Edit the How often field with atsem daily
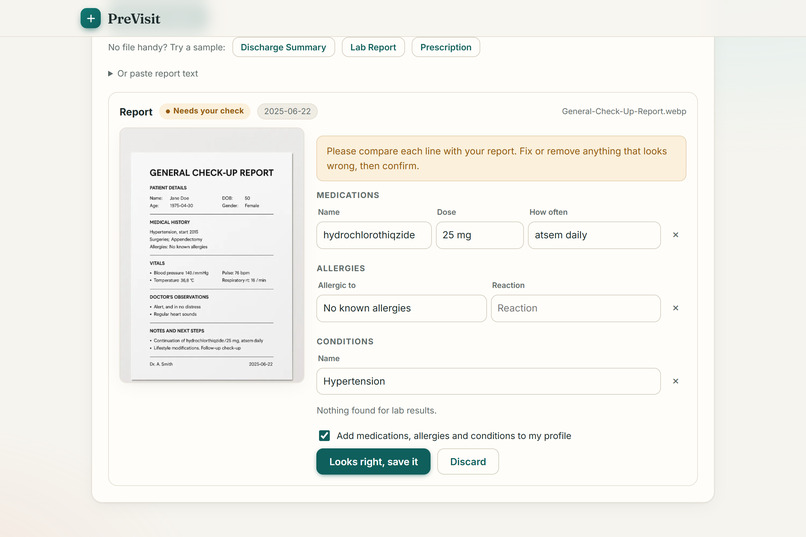Screen dimensions: 806x537 coord(594,235)
